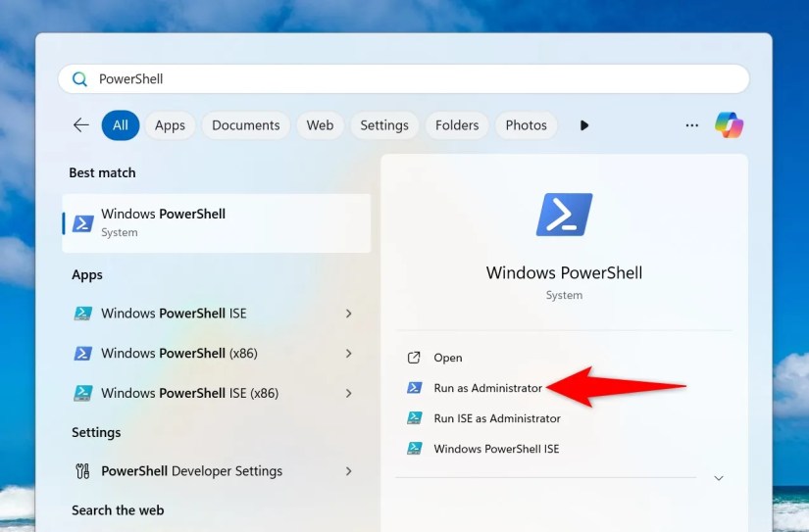Screen dimensions: 809x532
Task: Click the Run ISE as Administrator icon
Action: 414,418
